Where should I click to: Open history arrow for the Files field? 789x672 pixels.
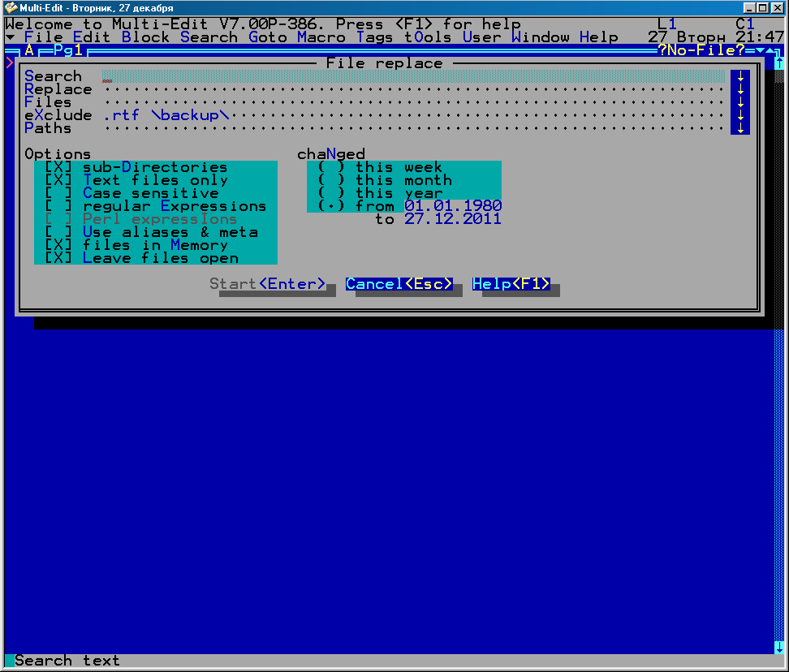click(x=740, y=102)
